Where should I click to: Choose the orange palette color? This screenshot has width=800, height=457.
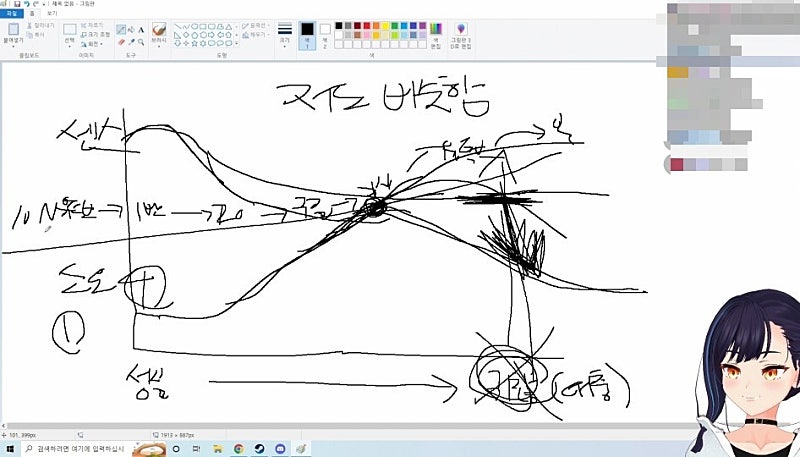[x=376, y=26]
